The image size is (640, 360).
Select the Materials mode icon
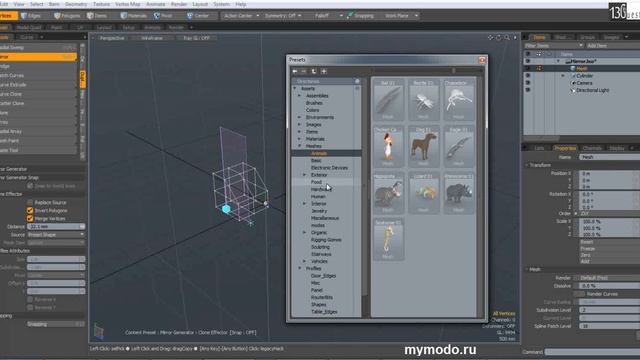pyautogui.click(x=124, y=16)
